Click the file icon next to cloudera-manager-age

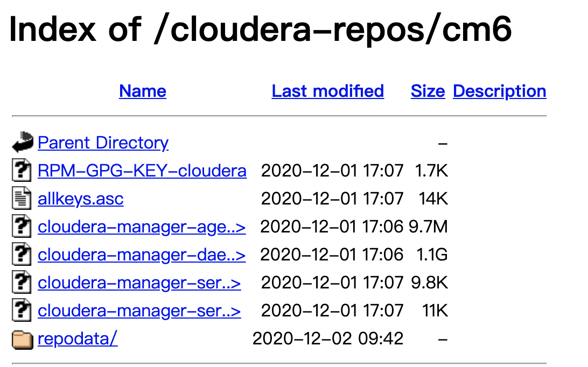click(22, 227)
